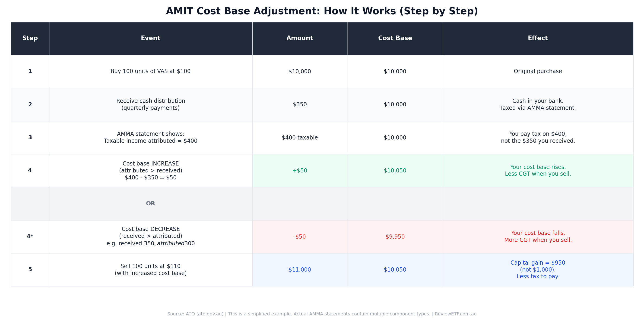Click the green $10,050 cost base cell

(395, 171)
